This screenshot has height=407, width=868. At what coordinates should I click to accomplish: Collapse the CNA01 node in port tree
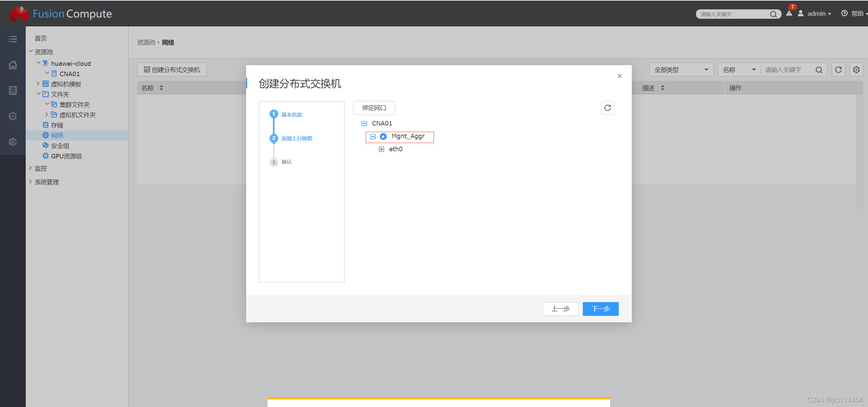pos(364,123)
